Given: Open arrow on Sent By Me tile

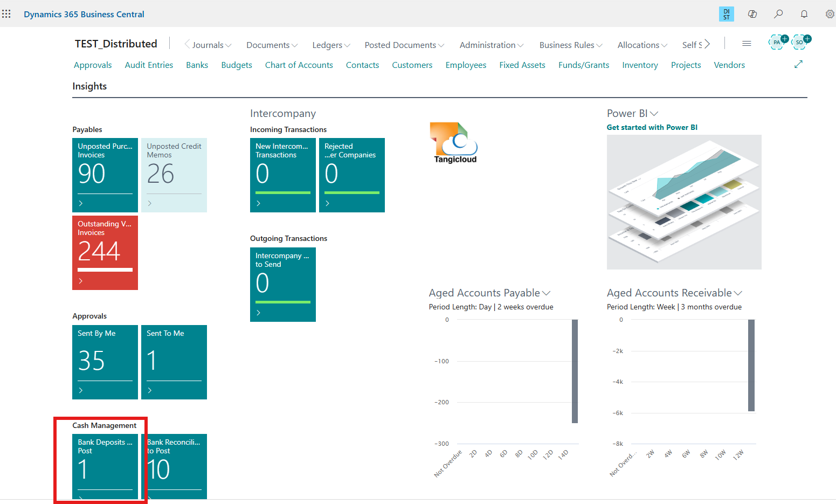Looking at the screenshot, I should click(x=81, y=390).
